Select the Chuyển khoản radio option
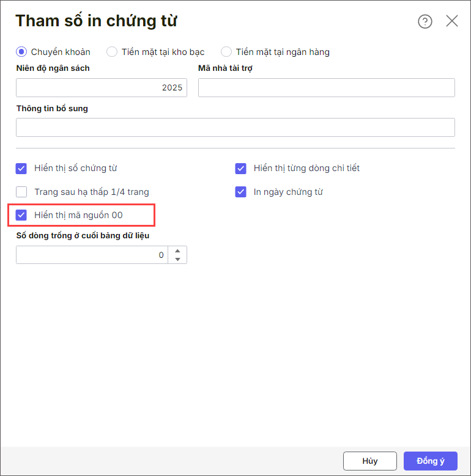 [x=21, y=52]
